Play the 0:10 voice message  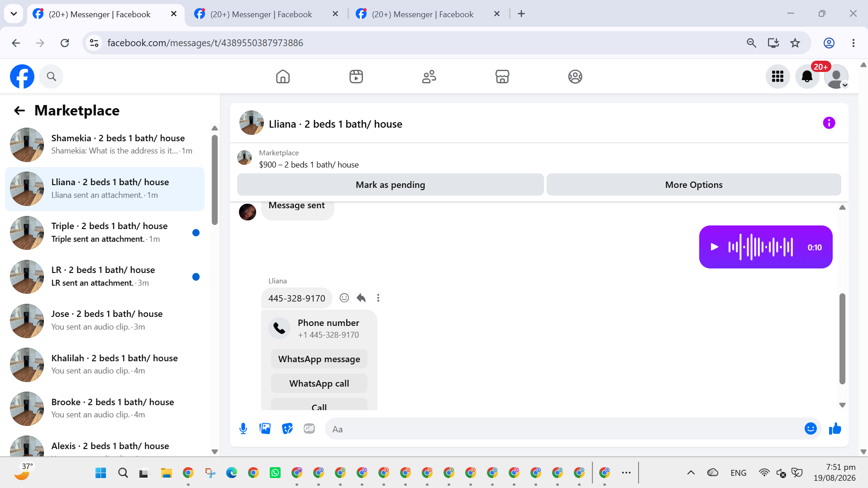(715, 247)
